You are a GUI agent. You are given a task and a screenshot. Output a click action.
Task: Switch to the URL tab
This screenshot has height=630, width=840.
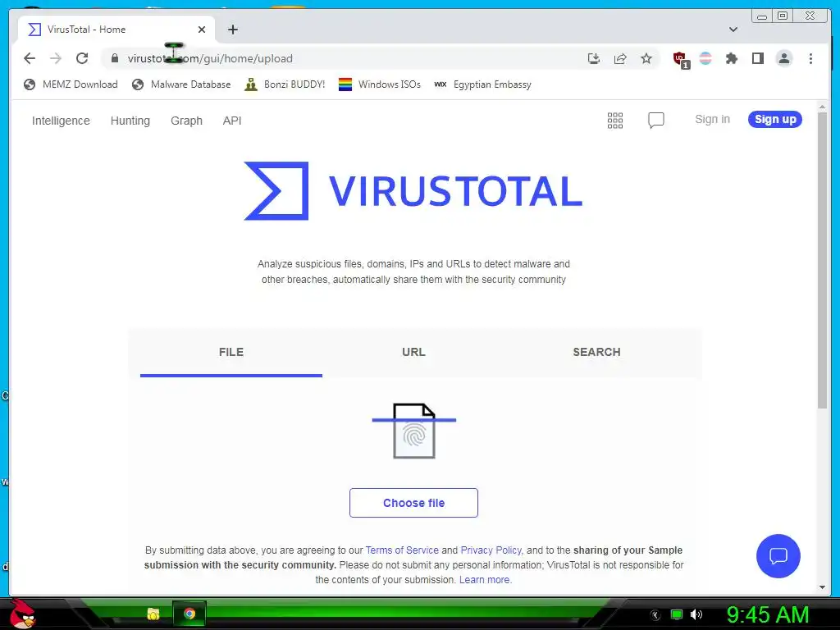point(413,352)
